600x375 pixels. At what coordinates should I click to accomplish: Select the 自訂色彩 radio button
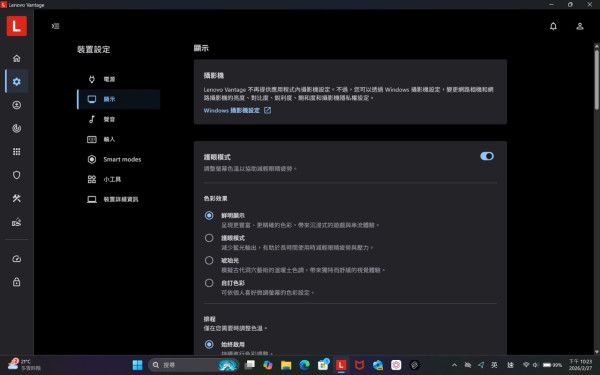pos(209,283)
